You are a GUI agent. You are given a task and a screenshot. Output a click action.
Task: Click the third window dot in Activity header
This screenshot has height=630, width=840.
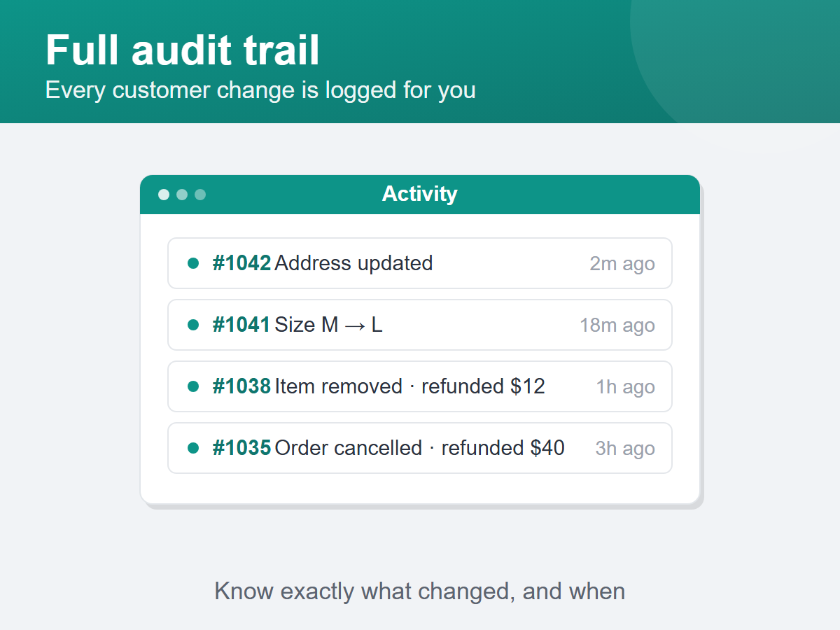coord(200,194)
